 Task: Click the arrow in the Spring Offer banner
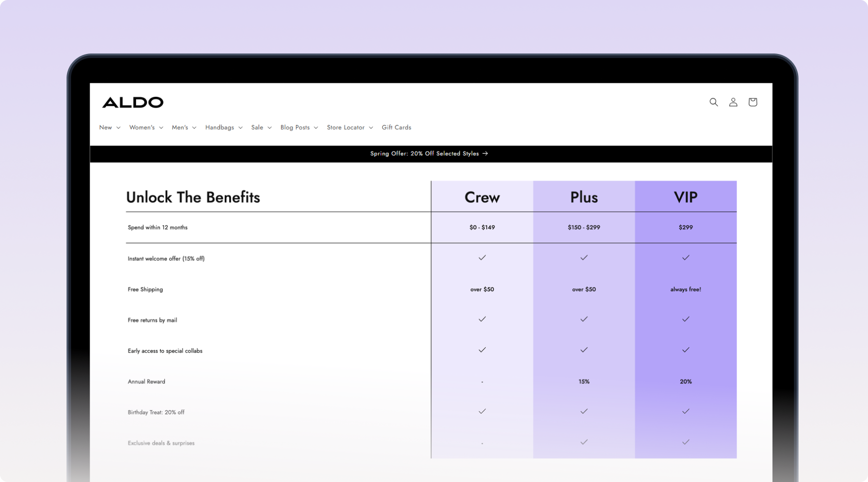(485, 153)
